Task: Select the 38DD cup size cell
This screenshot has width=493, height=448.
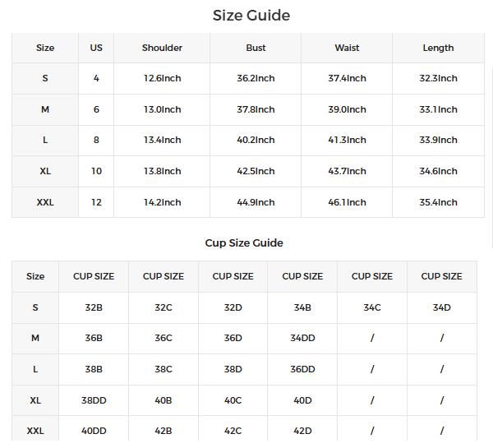Action: coord(94,400)
